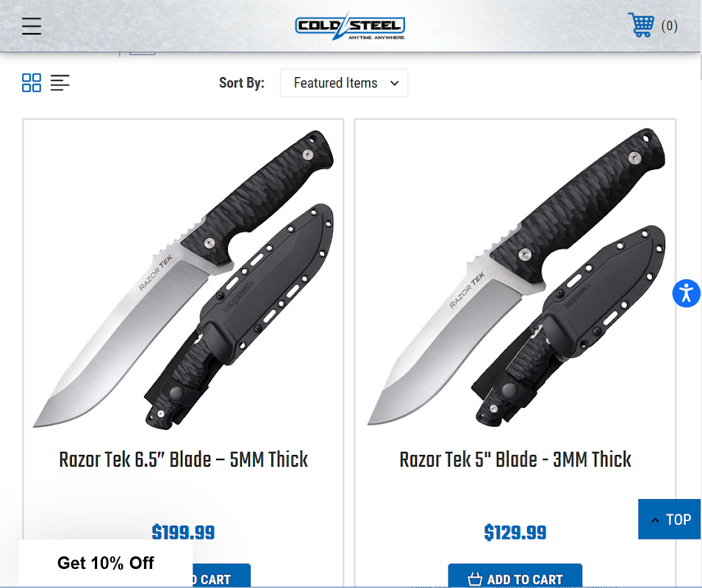
Task: Click the cart item count (0)
Action: pyautogui.click(x=670, y=26)
